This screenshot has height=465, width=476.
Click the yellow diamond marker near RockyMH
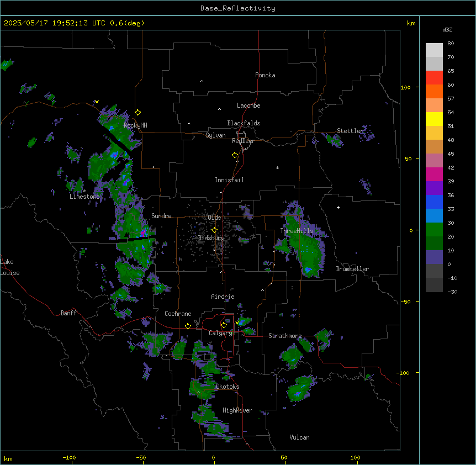tap(137, 112)
